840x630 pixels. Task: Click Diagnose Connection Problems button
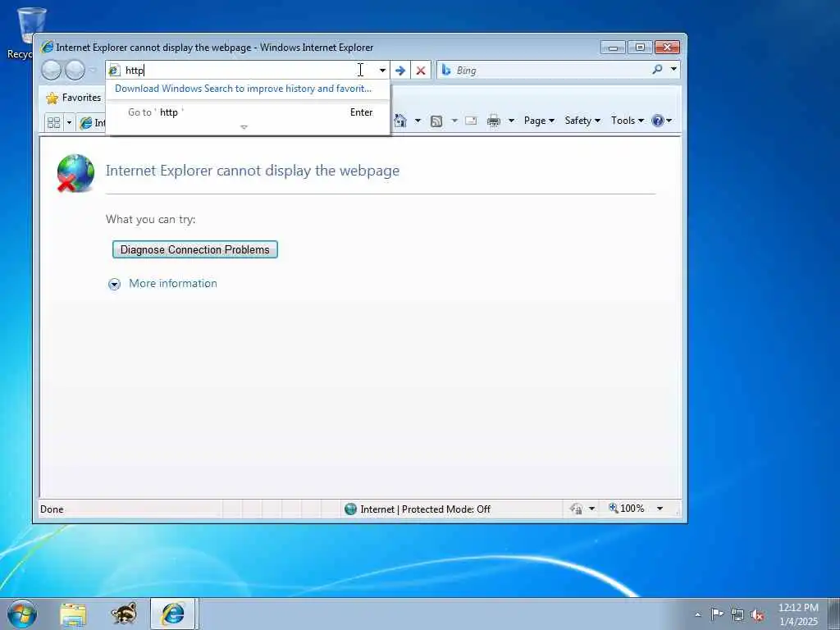tap(195, 249)
